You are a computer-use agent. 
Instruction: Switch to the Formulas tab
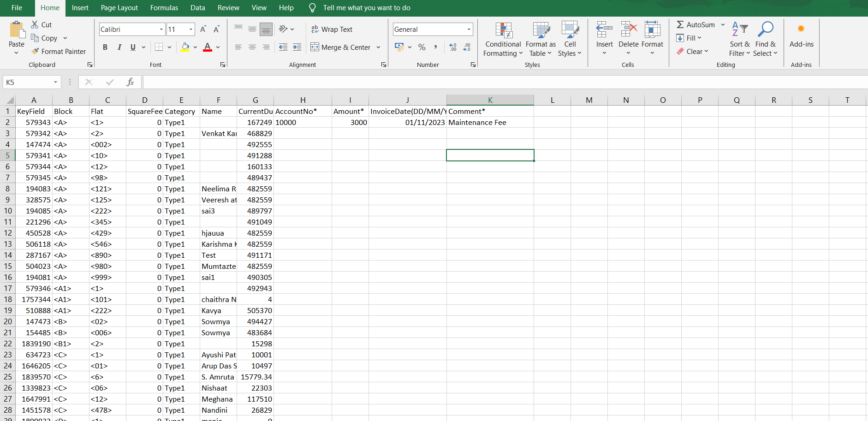(x=164, y=8)
